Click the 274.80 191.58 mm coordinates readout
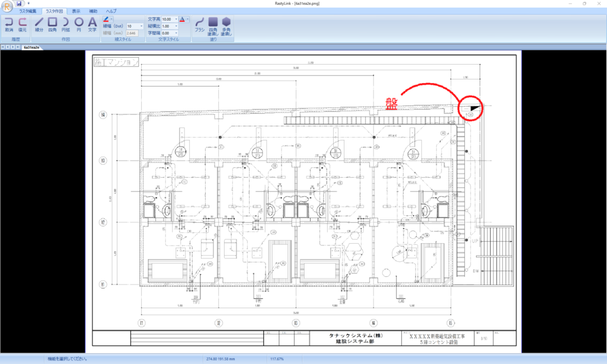 (221, 359)
